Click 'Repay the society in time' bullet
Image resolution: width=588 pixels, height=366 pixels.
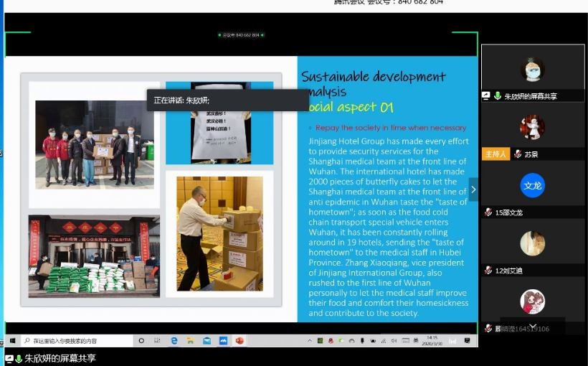click(x=391, y=128)
